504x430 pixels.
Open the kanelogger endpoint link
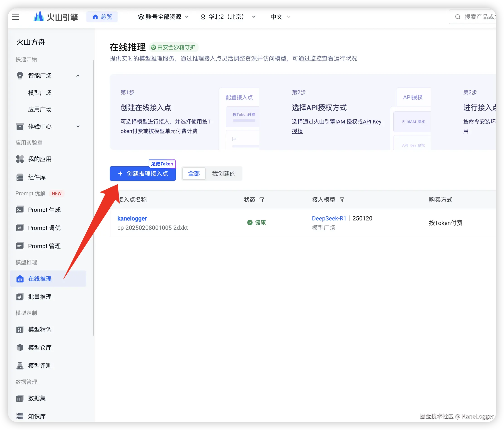132,218
